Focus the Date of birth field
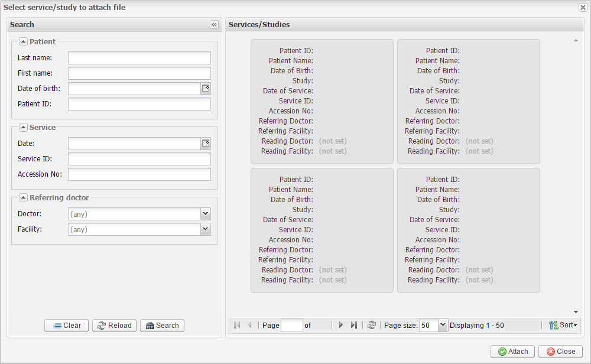Viewport: 591px width, 364px height. coord(134,89)
